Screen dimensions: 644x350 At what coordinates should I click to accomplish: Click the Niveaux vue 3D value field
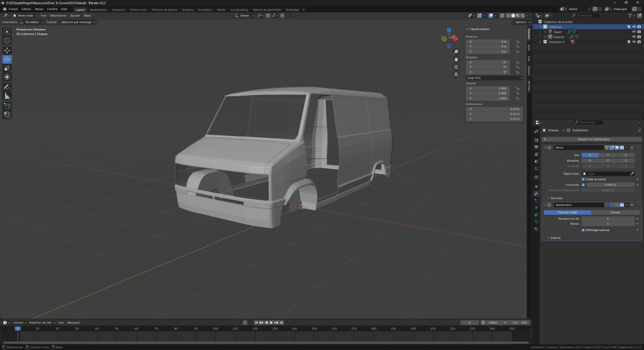[x=607, y=218]
